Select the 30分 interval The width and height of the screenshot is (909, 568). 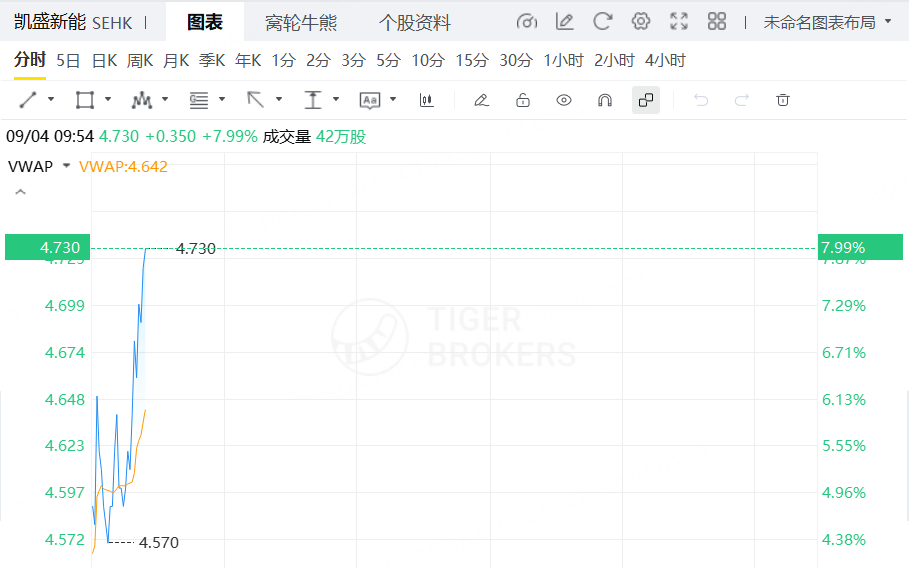[516, 60]
